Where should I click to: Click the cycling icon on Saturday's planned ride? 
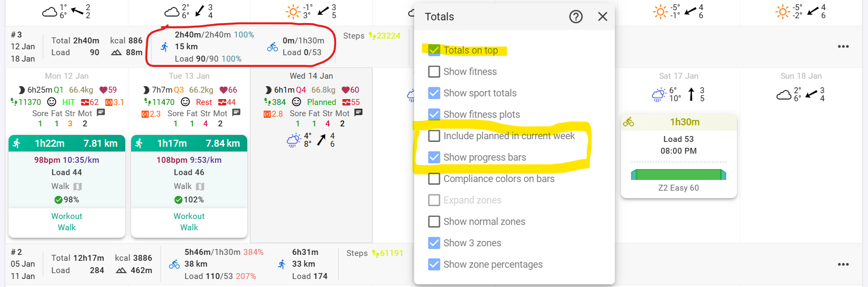pyautogui.click(x=629, y=122)
